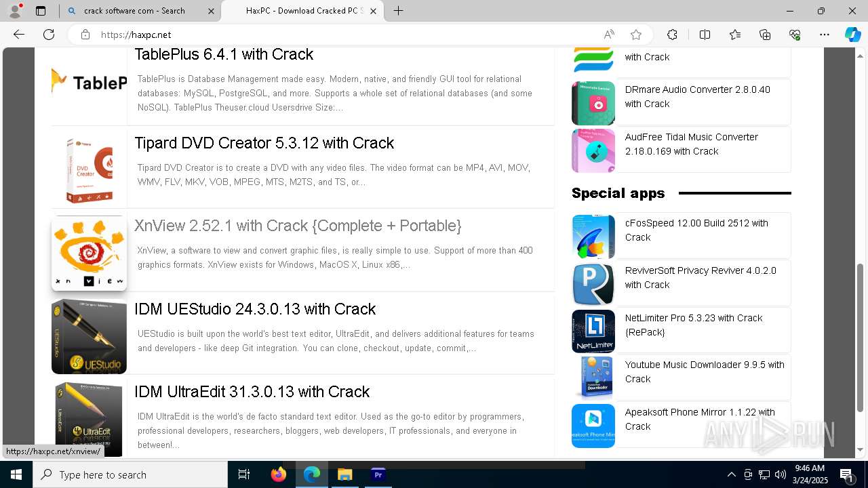Image resolution: width=868 pixels, height=488 pixels.
Task: Open ReviverSoft Privacy Reviver 4.0.2.0 link
Action: click(701, 278)
